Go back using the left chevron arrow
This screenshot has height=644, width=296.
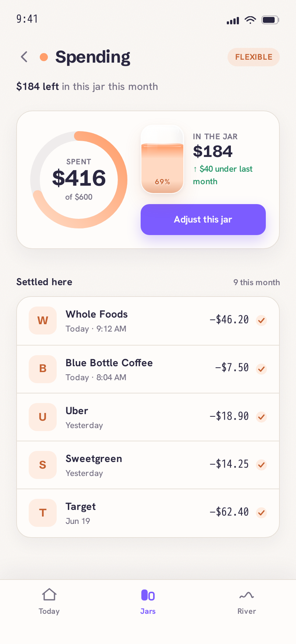24,57
